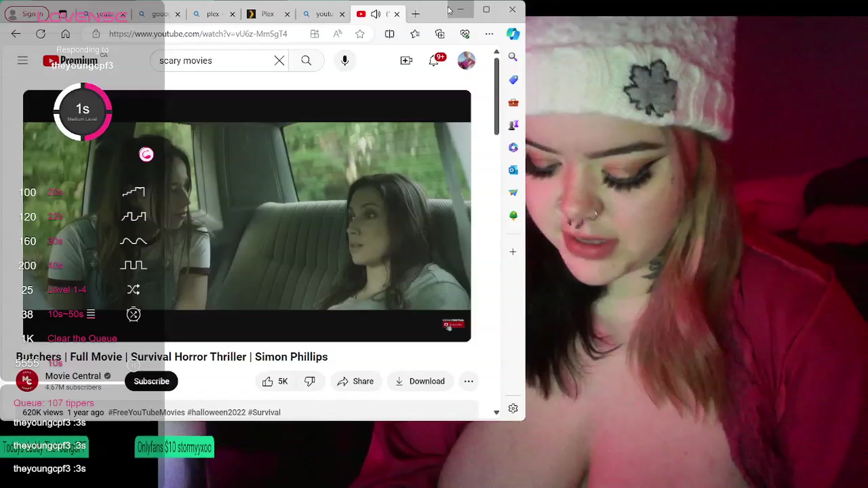The image size is (868, 488).
Task: Click the Butchers video player frame
Action: [x=247, y=216]
